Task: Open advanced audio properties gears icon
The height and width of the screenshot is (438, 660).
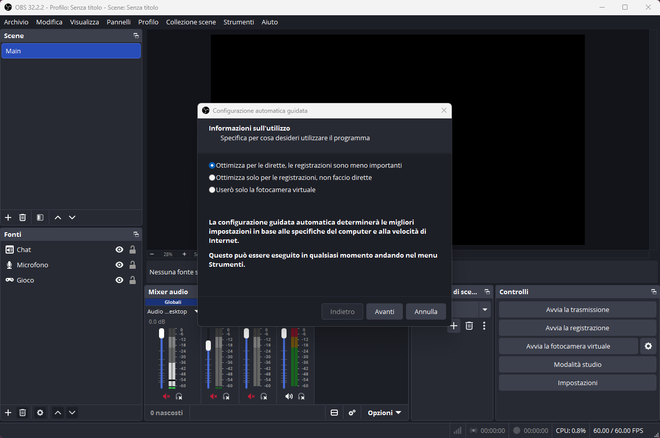Action: click(352, 413)
